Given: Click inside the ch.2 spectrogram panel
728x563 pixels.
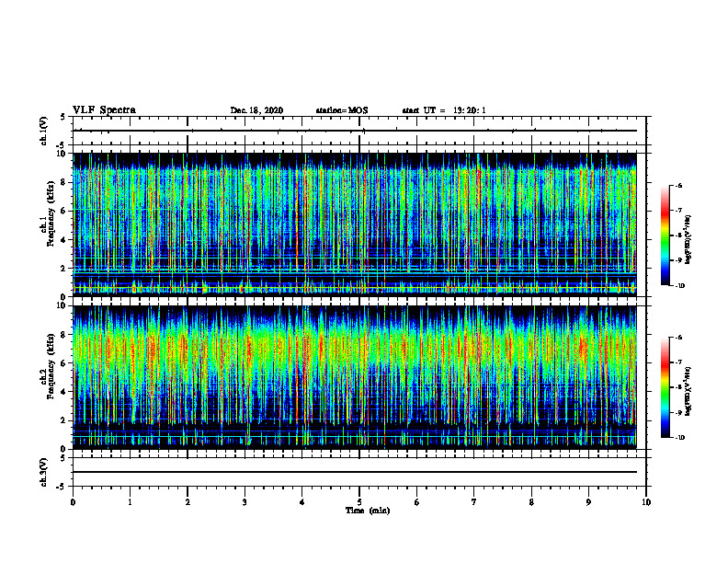Looking at the screenshot, I should 355,377.
